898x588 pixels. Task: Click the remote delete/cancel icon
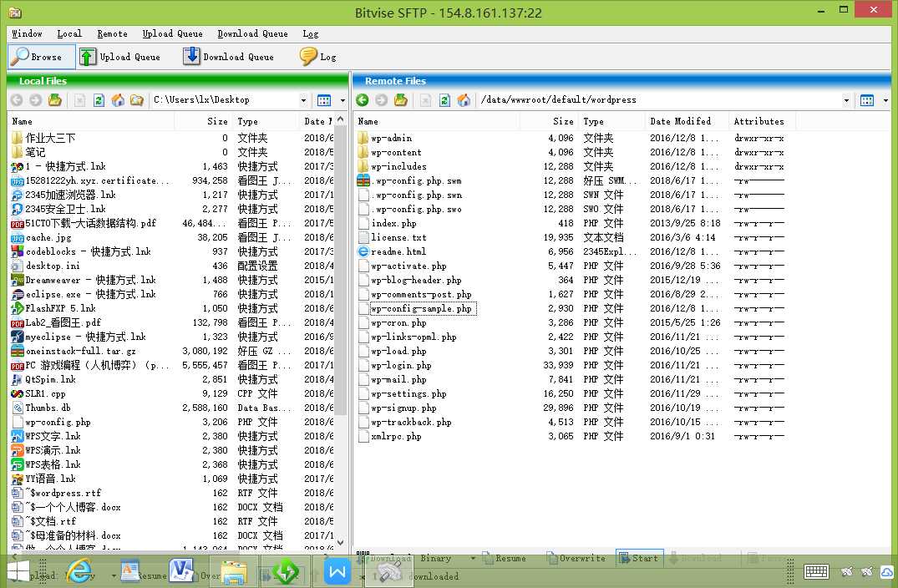click(425, 100)
